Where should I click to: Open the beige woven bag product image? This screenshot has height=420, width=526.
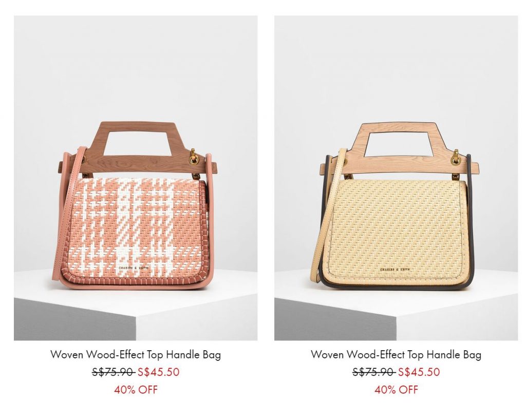point(396,178)
